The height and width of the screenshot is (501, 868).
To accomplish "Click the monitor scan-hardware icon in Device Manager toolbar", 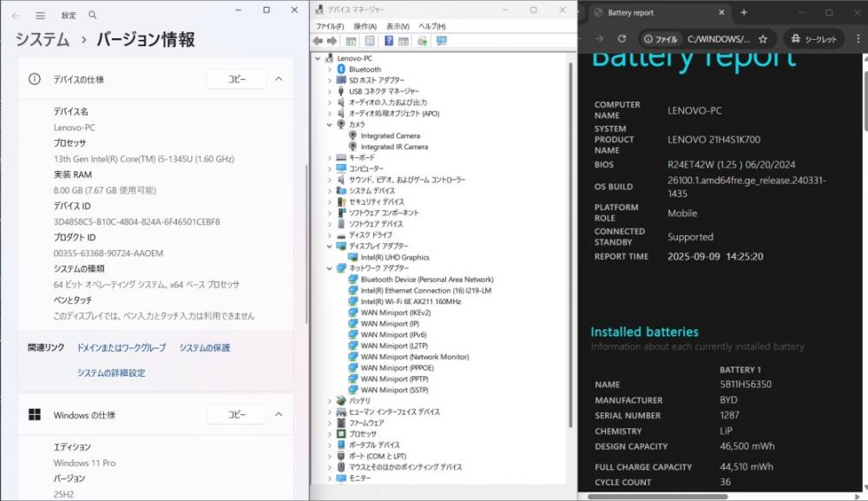I will tap(441, 41).
